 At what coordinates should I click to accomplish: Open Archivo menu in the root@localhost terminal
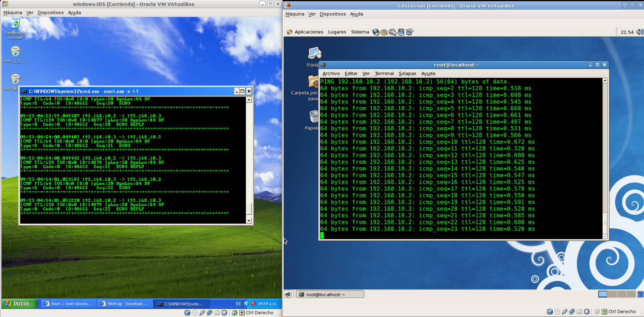coord(331,74)
